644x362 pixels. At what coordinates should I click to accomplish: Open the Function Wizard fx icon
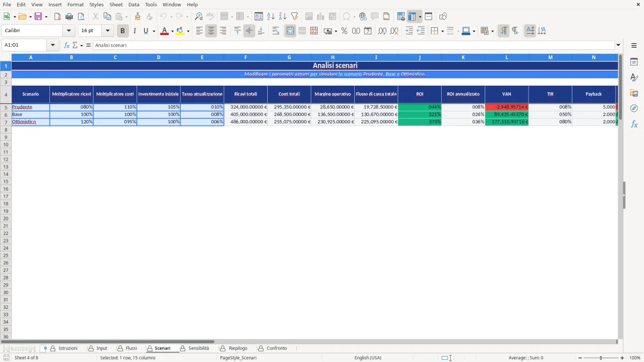pyautogui.click(x=67, y=45)
